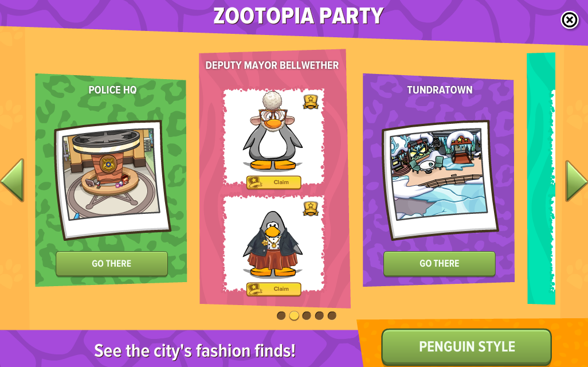Select the highlighted second page dot
Screen dimensions: 588x367
294,315
